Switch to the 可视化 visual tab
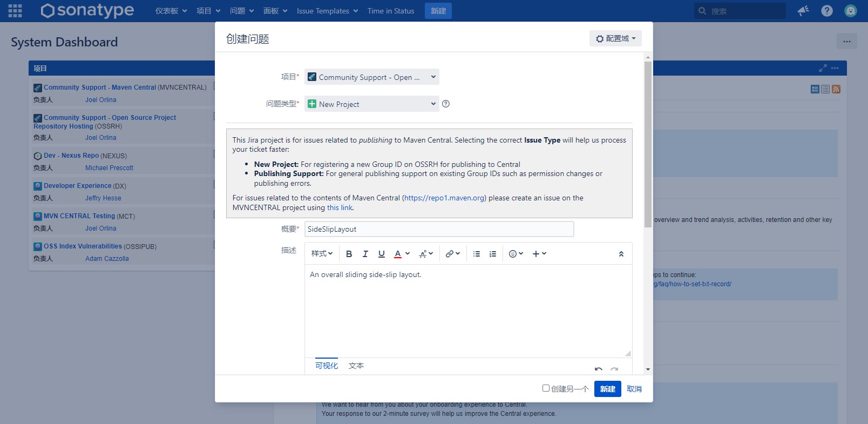Image resolution: width=868 pixels, height=424 pixels. coord(327,366)
